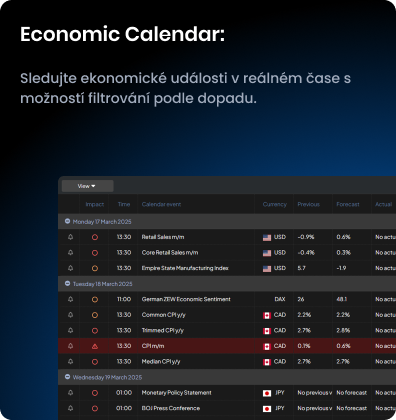
Task: Click impact circle icon for Core Retail Sales m/m
Action: [95, 253]
